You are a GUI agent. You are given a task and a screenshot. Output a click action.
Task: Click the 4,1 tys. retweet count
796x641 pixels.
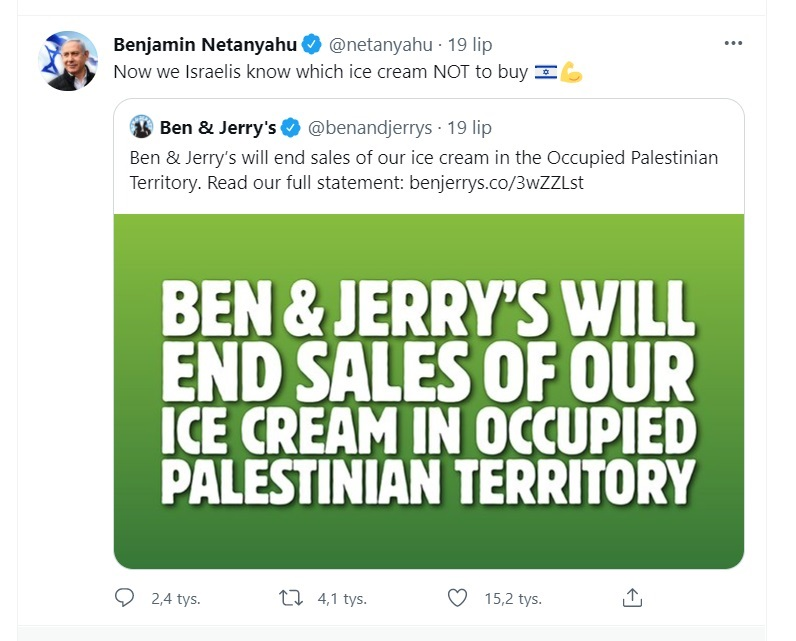pos(341,599)
